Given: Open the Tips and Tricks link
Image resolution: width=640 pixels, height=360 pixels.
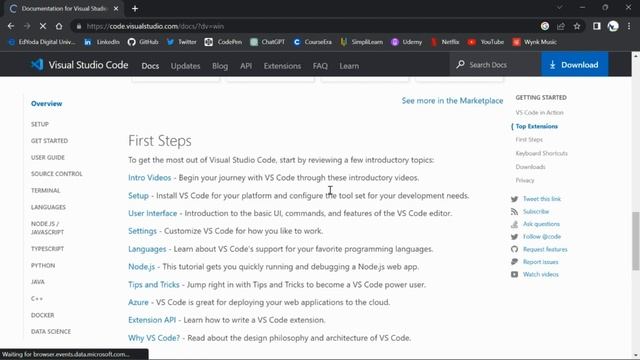Looking at the screenshot, I should click(154, 284).
